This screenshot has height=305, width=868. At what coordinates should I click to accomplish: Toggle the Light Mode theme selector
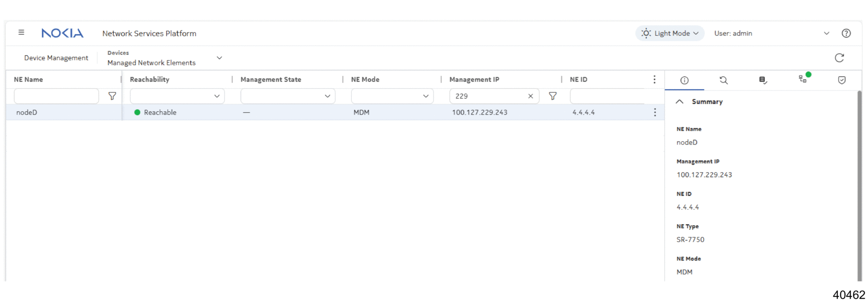pos(670,33)
